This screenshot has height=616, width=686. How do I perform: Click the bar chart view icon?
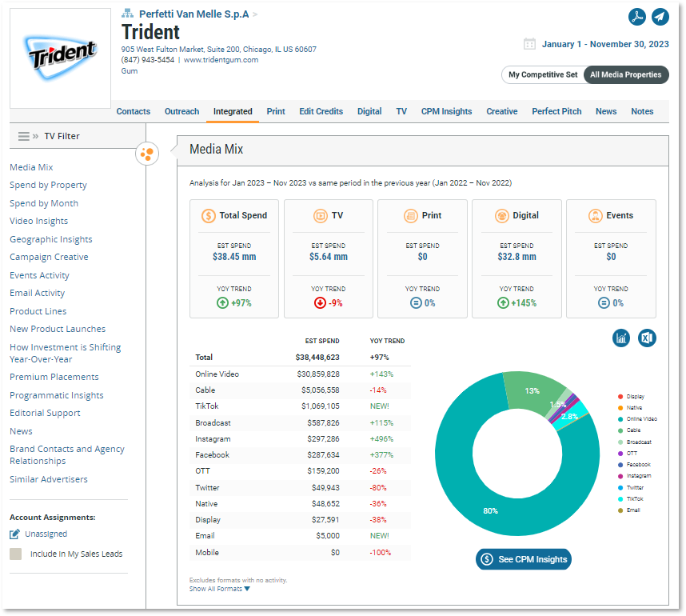pos(620,338)
